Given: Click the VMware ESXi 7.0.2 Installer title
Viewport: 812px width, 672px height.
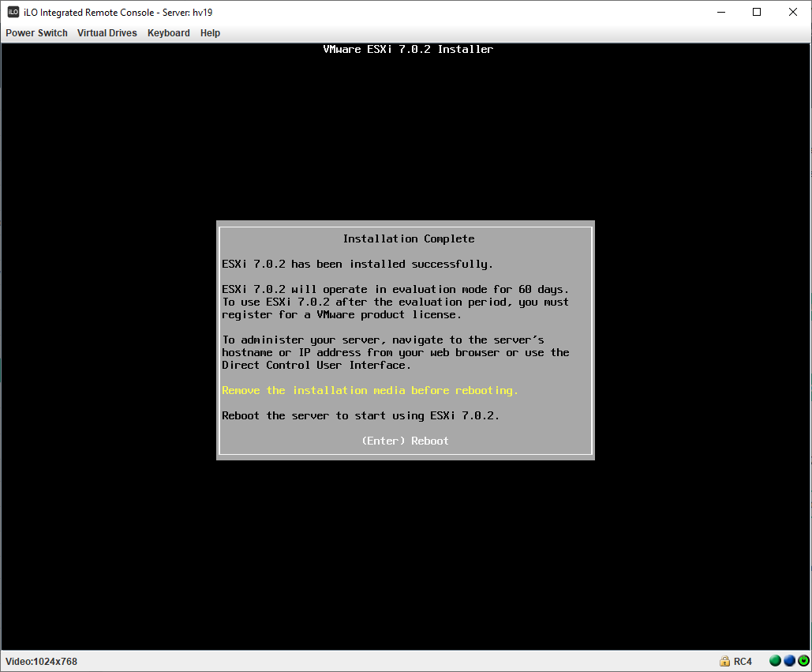Looking at the screenshot, I should coord(408,49).
